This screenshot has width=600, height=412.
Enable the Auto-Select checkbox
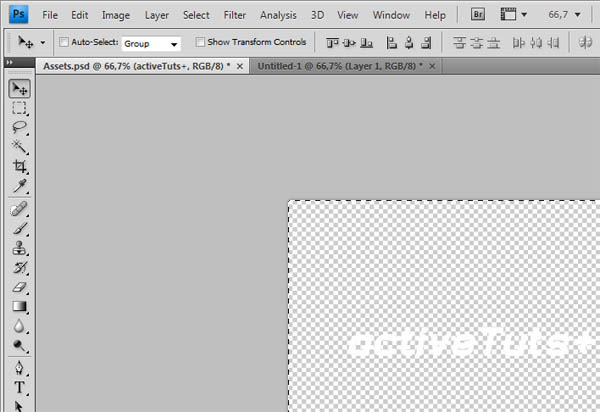coord(64,42)
